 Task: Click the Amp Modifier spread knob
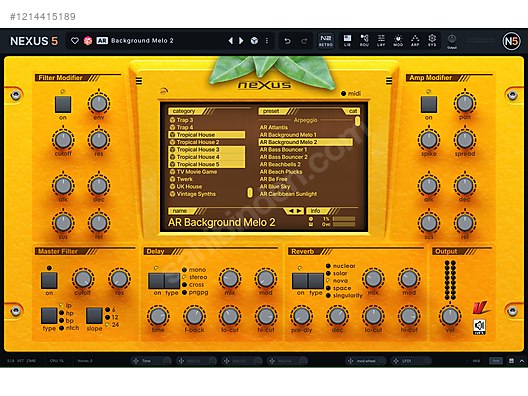tap(465, 140)
